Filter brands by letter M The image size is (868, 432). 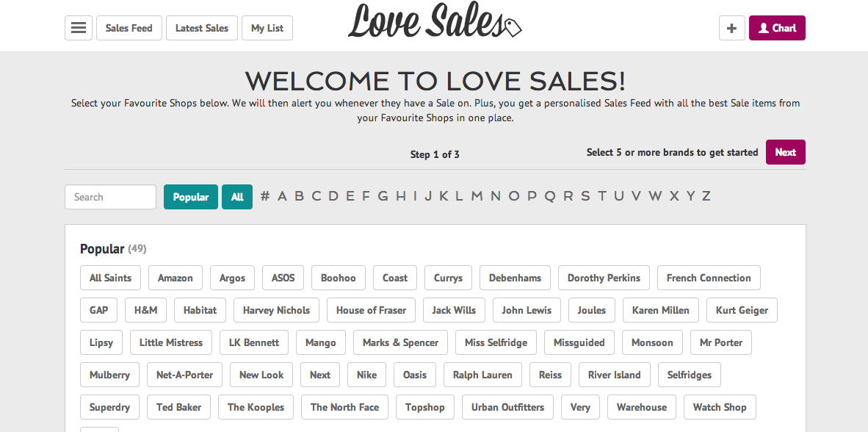coord(477,196)
